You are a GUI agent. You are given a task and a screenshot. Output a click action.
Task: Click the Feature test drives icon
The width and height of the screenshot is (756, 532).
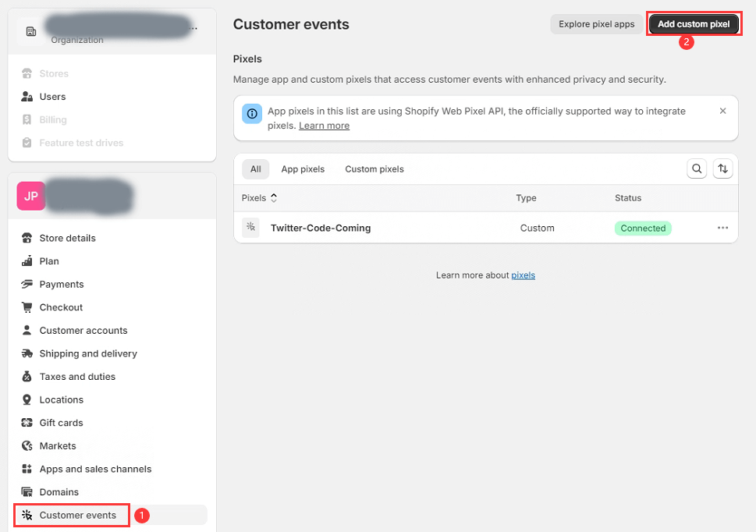[27, 143]
